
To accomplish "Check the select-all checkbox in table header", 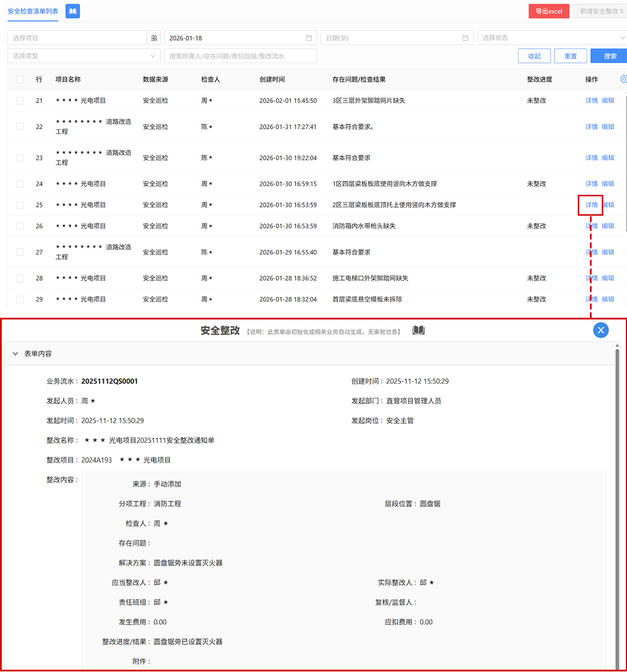I will coord(20,79).
